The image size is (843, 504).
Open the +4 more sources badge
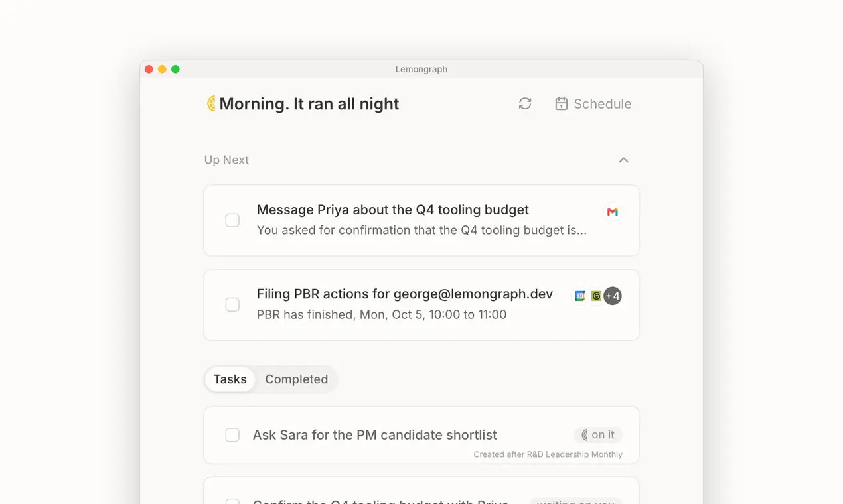[x=613, y=296]
